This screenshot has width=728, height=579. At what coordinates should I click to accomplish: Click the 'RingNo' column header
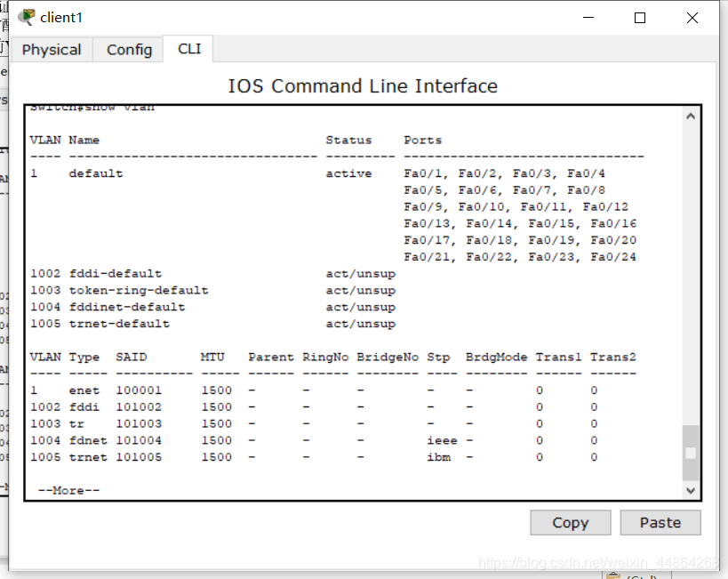point(325,357)
